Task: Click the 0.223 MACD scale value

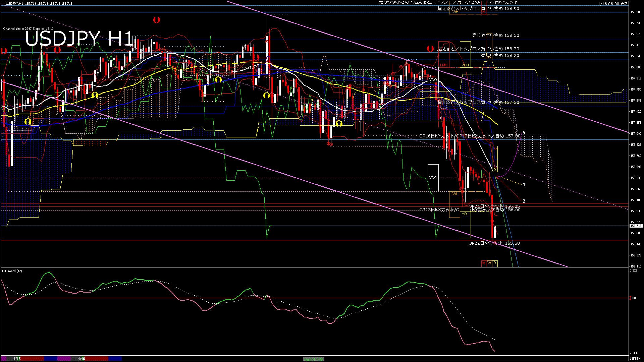Action: click(x=634, y=270)
